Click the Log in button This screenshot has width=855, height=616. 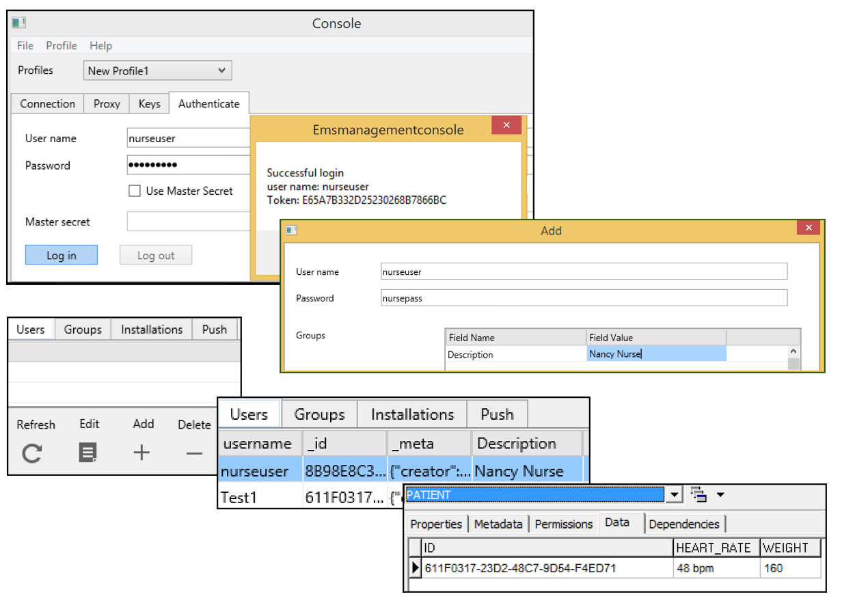pos(62,255)
